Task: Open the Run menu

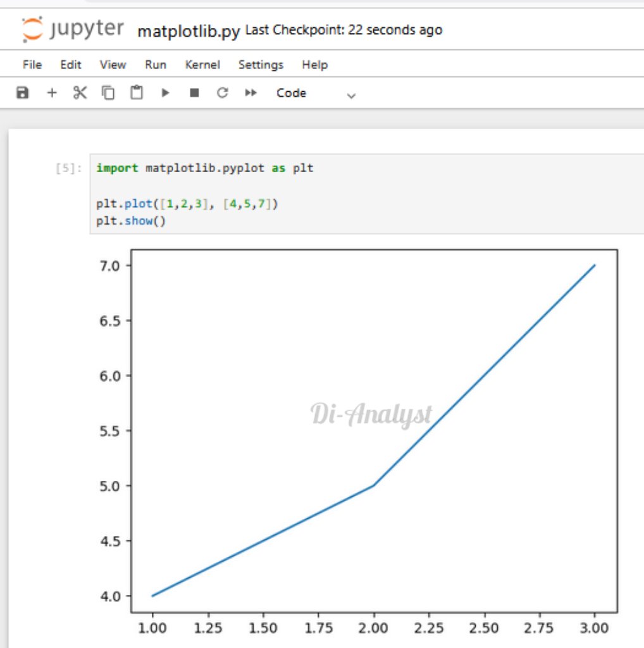Action: click(156, 65)
